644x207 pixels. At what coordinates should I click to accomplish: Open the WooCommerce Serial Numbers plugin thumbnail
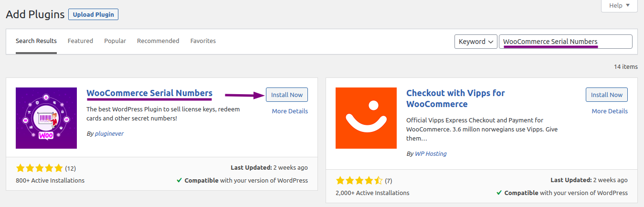[46, 118]
